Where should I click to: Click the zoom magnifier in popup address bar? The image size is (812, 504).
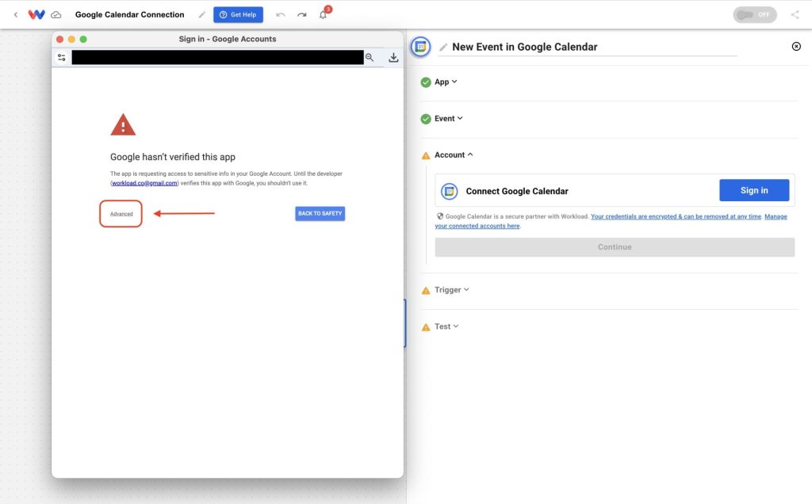[370, 57]
